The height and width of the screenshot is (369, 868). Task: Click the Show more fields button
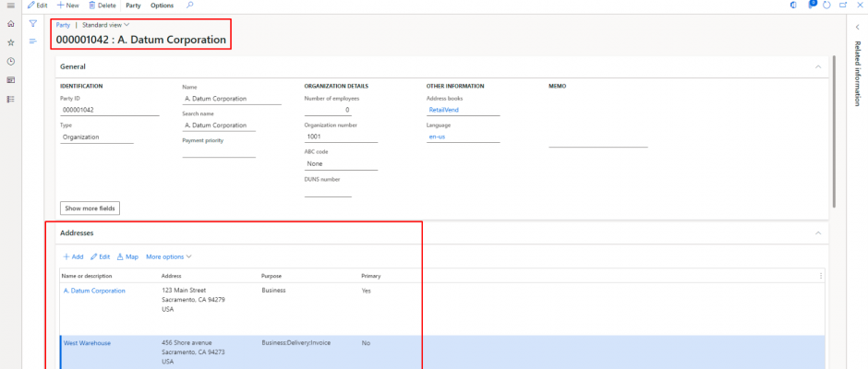click(90, 208)
